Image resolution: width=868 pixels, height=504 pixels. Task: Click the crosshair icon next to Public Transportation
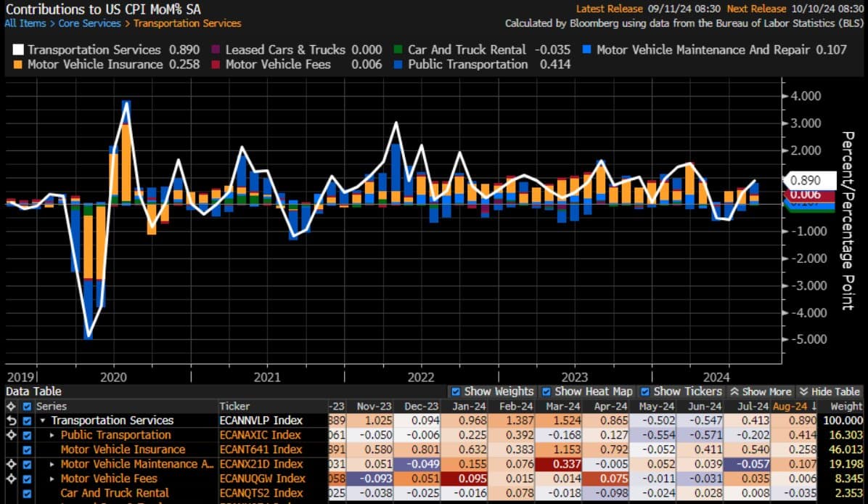pyautogui.click(x=11, y=435)
